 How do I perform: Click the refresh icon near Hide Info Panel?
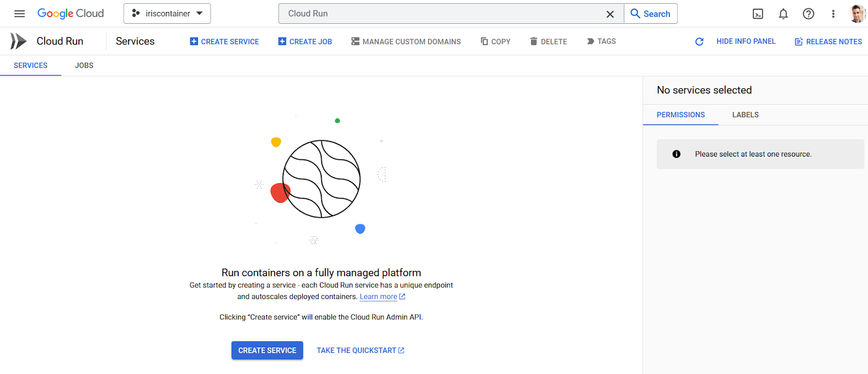699,42
